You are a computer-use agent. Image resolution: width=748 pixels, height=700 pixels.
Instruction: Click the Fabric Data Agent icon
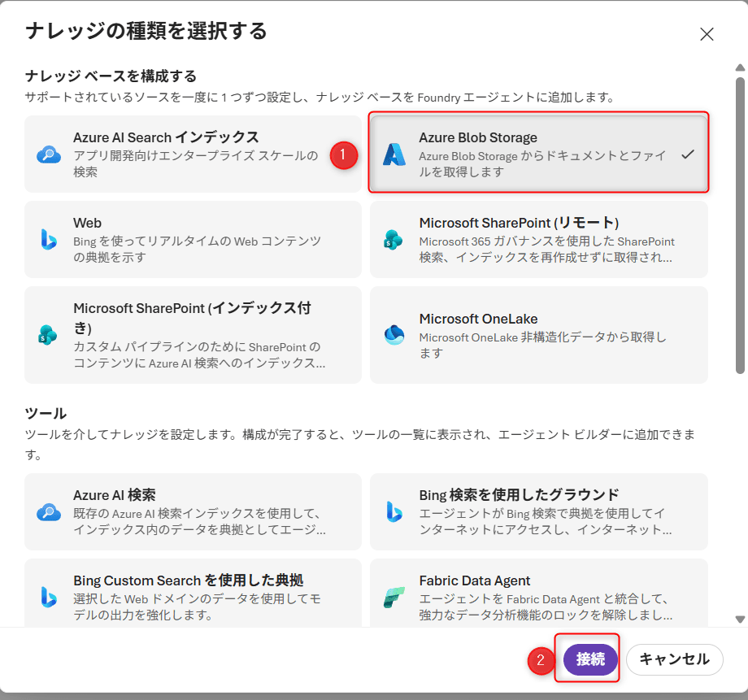click(394, 598)
